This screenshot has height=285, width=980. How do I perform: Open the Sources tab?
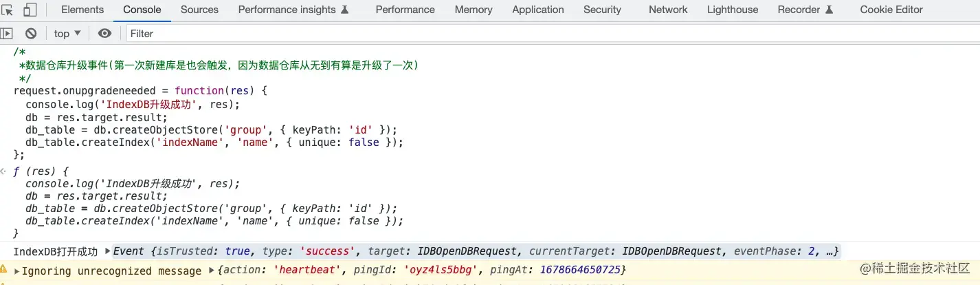pyautogui.click(x=199, y=10)
